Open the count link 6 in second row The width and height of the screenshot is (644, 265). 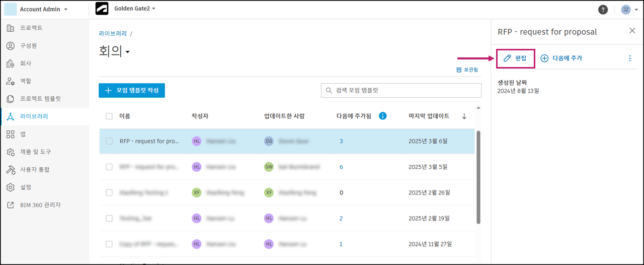[x=341, y=167]
